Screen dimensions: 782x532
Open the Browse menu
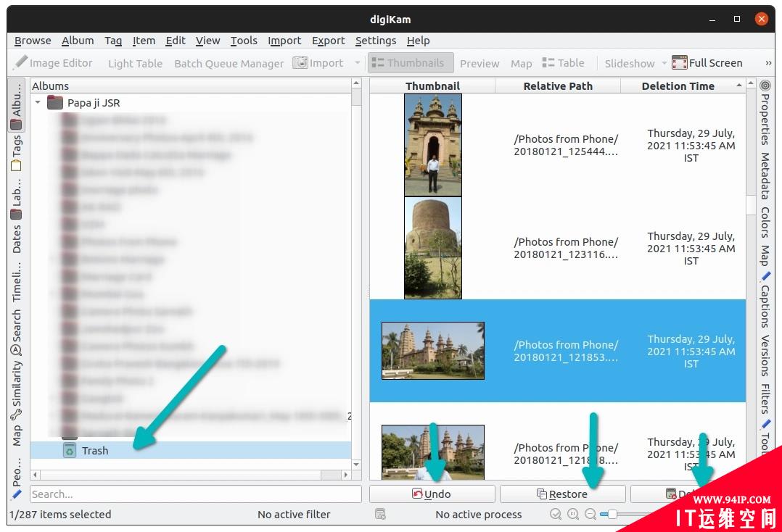click(33, 41)
